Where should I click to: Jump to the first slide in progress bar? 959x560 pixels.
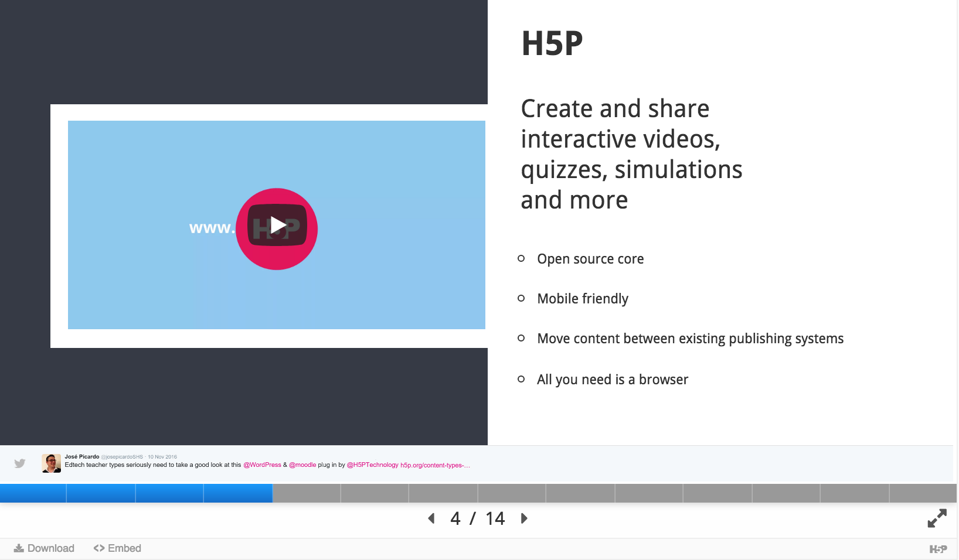(33, 493)
